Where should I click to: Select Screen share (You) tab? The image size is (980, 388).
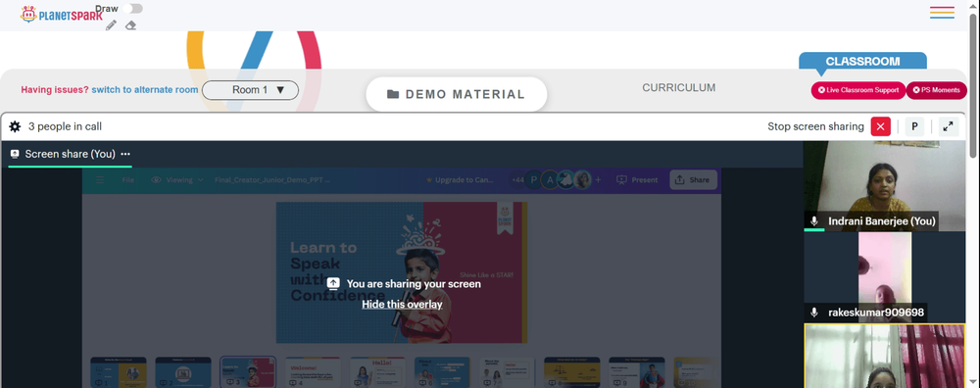point(70,154)
